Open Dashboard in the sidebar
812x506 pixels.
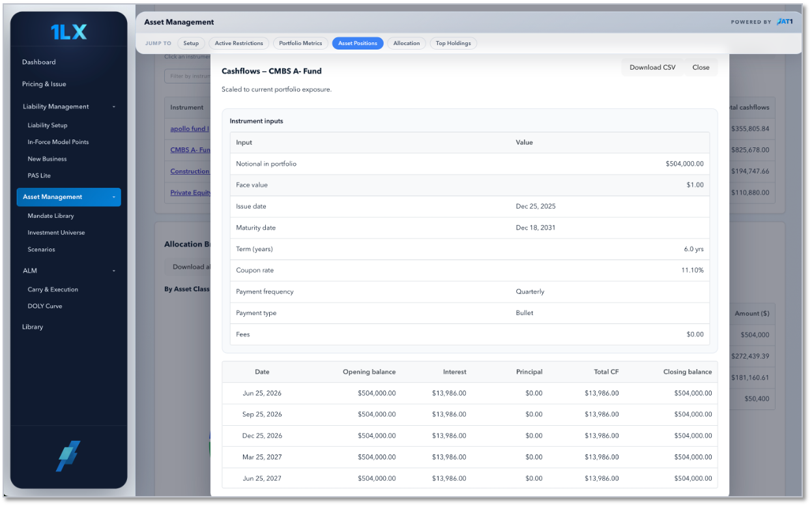point(39,62)
